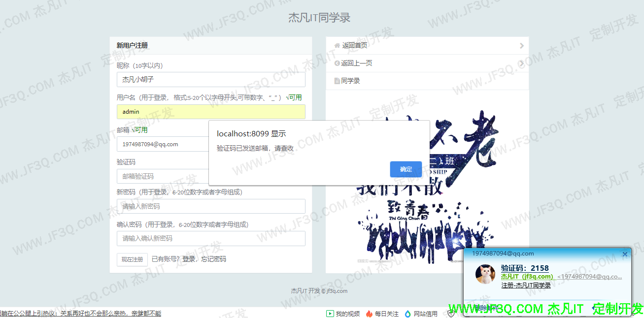Click the 昵称 input field

tap(211, 80)
